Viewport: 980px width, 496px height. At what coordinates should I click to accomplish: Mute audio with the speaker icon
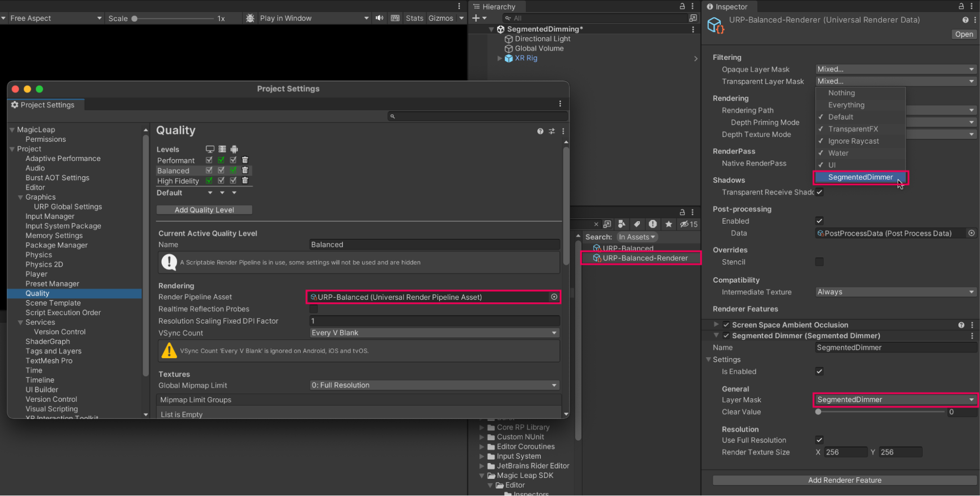(x=379, y=18)
